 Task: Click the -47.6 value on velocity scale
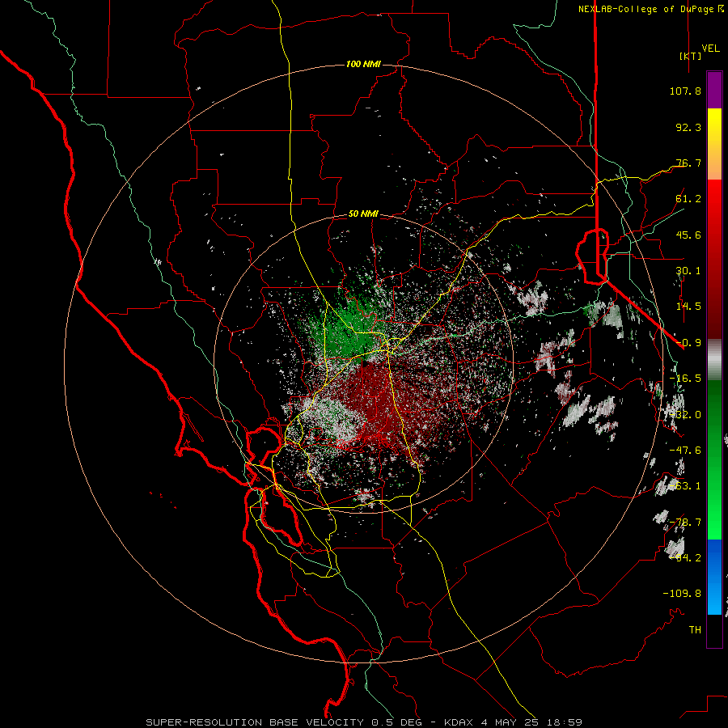coord(685,451)
